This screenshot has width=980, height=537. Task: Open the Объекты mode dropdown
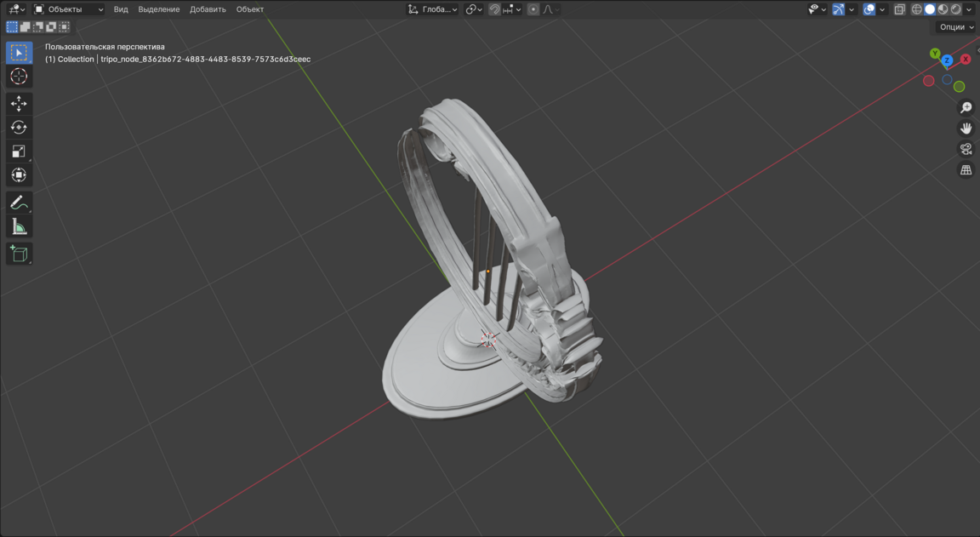tap(69, 9)
